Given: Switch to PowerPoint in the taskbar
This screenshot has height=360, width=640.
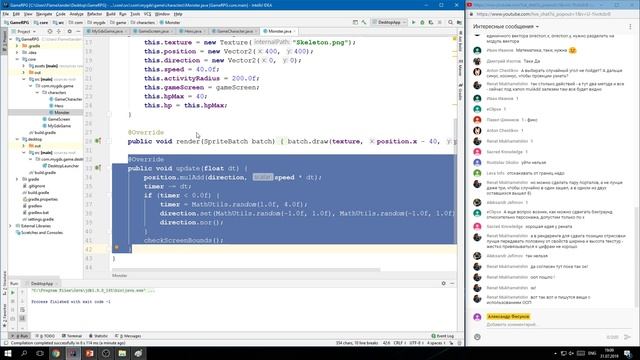Looking at the screenshot, I should click(89, 353).
